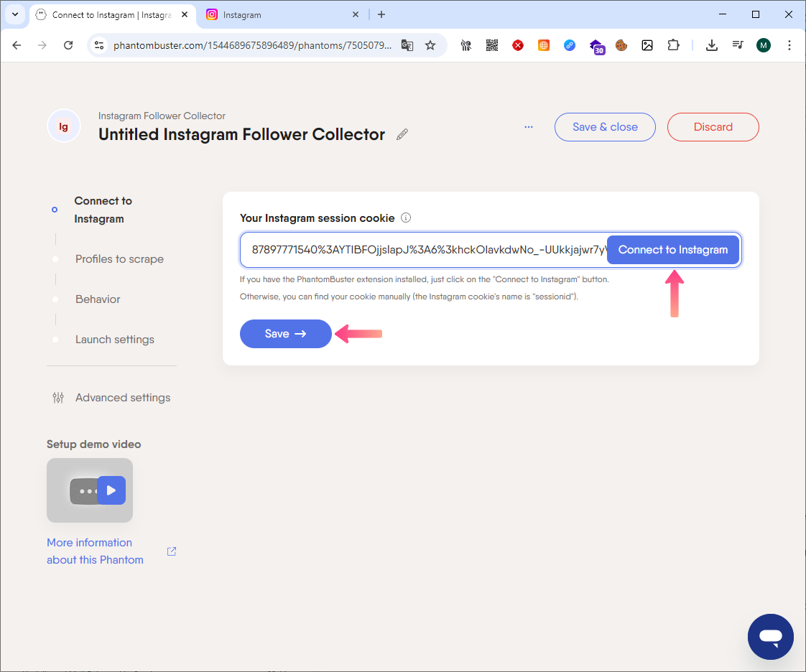Image resolution: width=806 pixels, height=672 pixels.
Task: Go to Behavior step
Action: point(98,299)
